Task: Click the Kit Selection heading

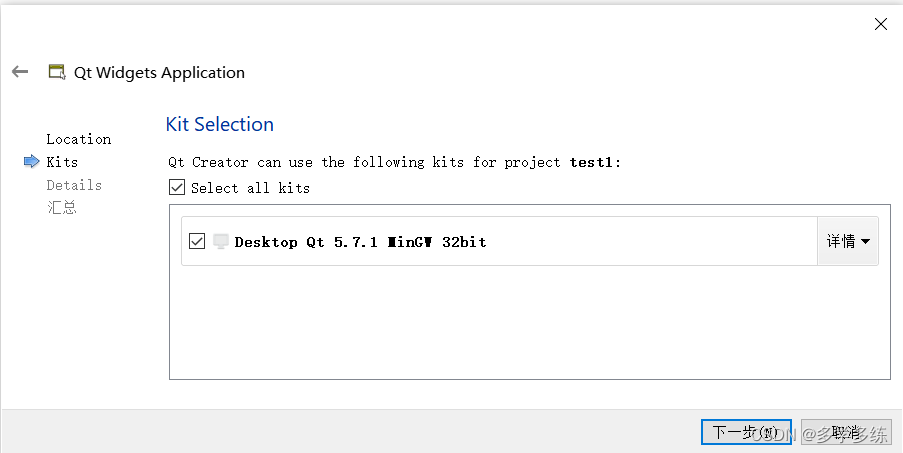Action: click(x=219, y=124)
